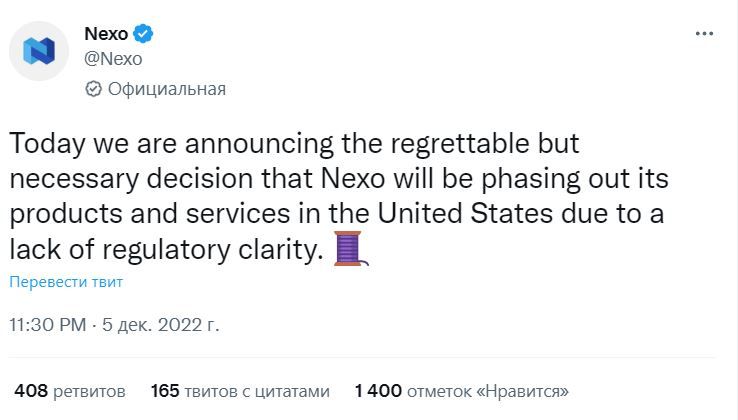Click the 5 дек. 2022 г. date
Viewport: 738px width, 420px height.
point(160,325)
